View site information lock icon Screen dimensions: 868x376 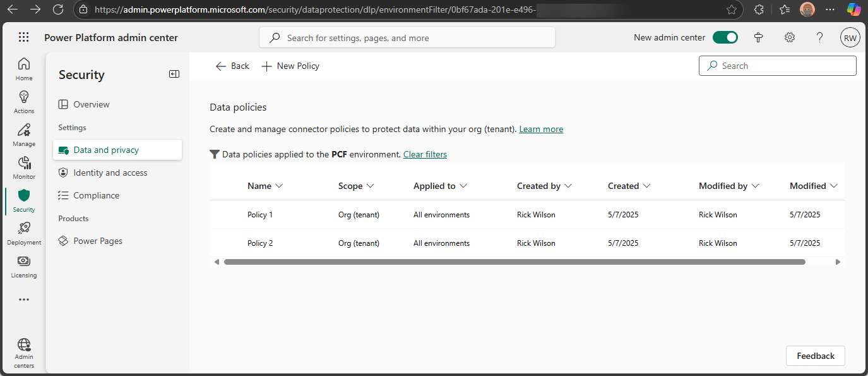[83, 9]
